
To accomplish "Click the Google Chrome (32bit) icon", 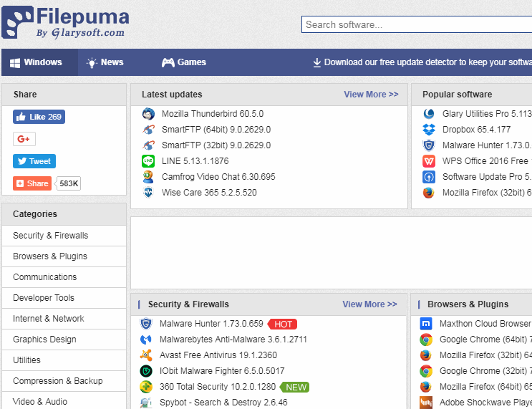I will point(426,371).
